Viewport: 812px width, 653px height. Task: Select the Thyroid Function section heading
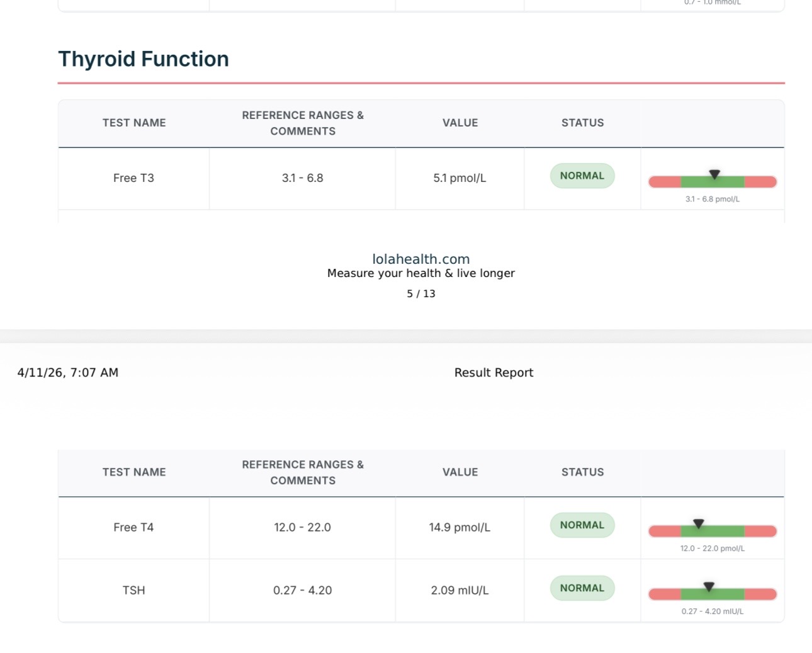144,59
